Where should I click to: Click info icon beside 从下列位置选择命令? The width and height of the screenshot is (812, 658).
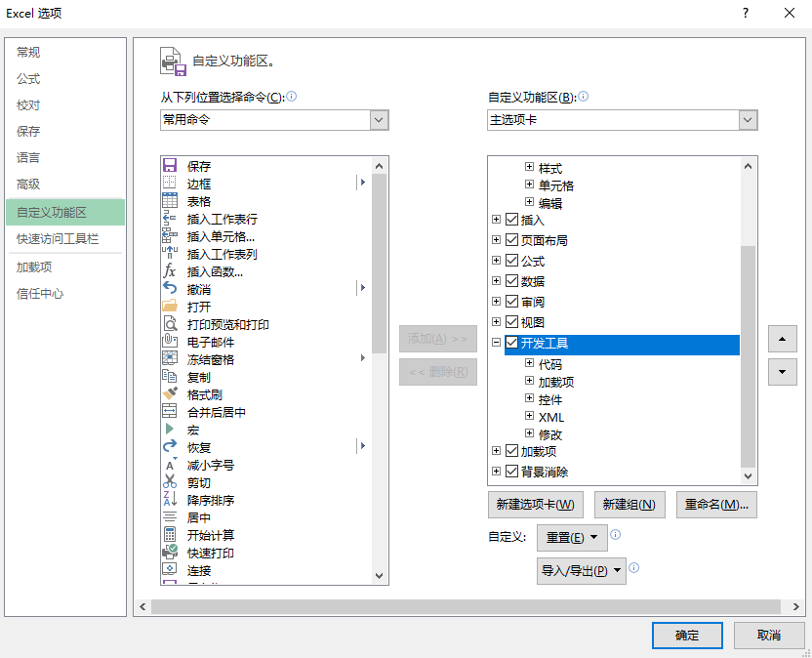(292, 97)
